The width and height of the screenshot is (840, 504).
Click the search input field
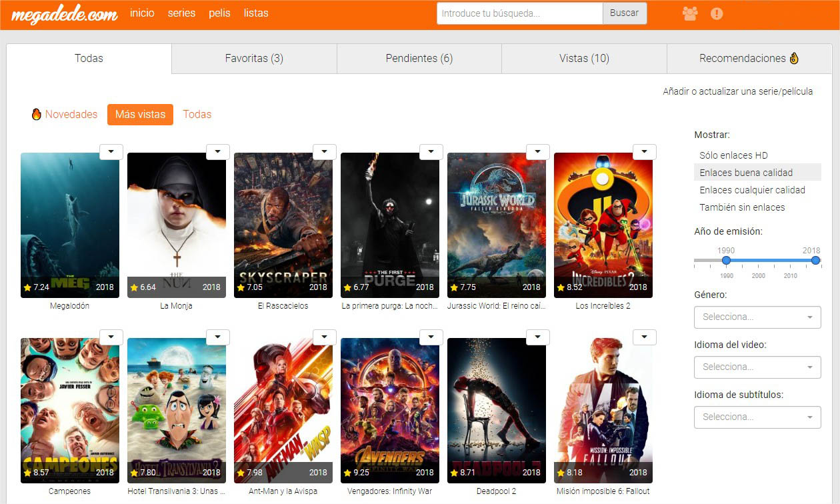[x=520, y=13]
